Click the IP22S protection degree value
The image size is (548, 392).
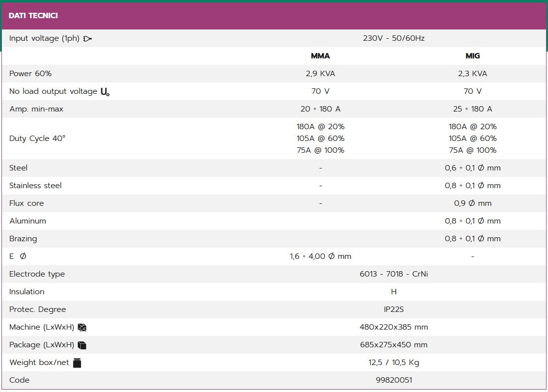394,309
